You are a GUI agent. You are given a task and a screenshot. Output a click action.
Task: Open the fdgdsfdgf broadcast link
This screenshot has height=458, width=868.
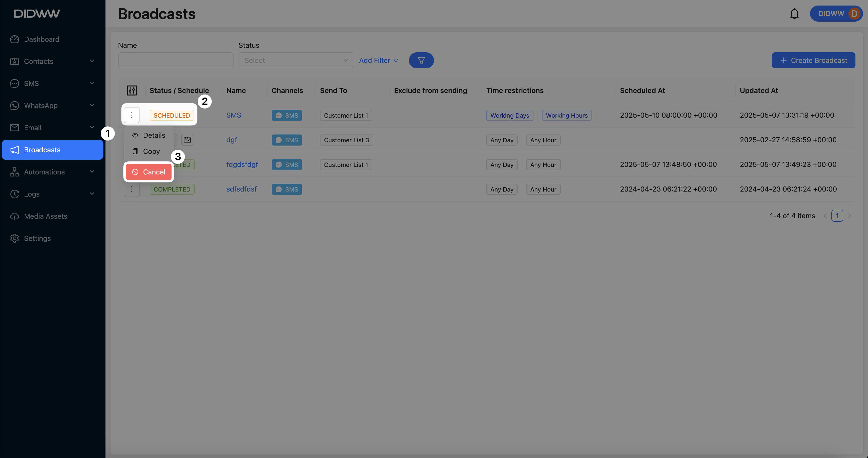pos(242,165)
